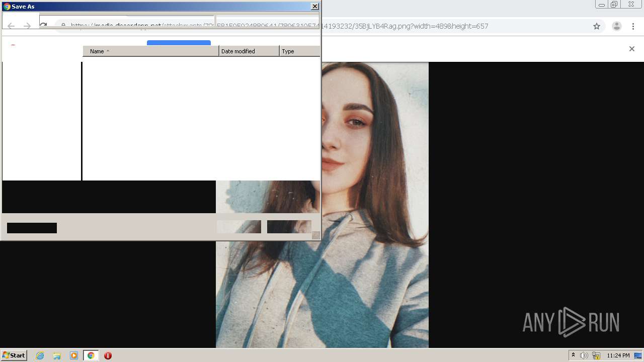Bookmark this page with the star icon

[597, 26]
